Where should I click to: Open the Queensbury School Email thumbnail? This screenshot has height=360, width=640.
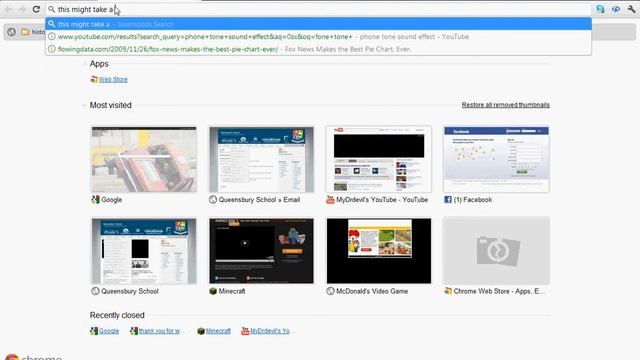pyautogui.click(x=262, y=159)
